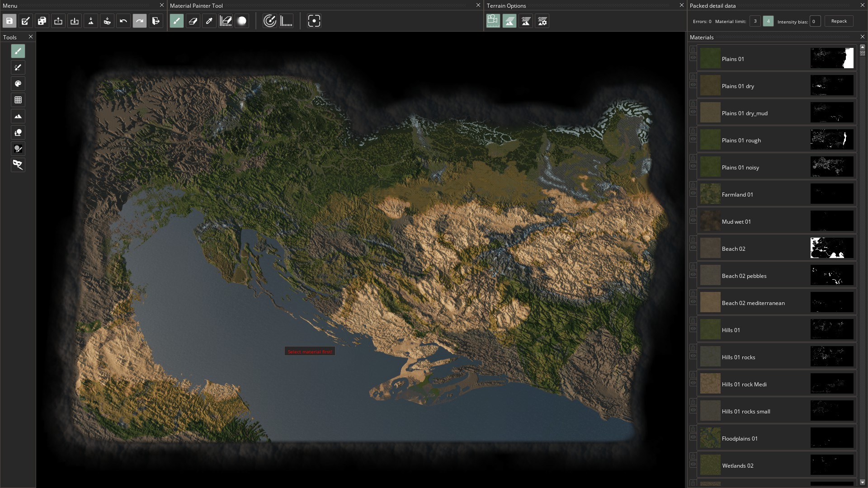This screenshot has height=488, width=868.
Task: Enable the camera icon in Terrain Options
Action: coord(493,21)
